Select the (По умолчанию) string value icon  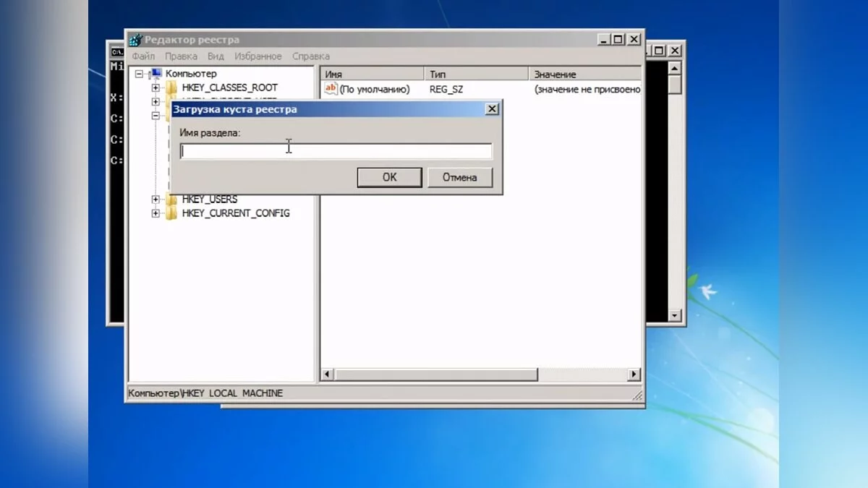click(x=331, y=89)
